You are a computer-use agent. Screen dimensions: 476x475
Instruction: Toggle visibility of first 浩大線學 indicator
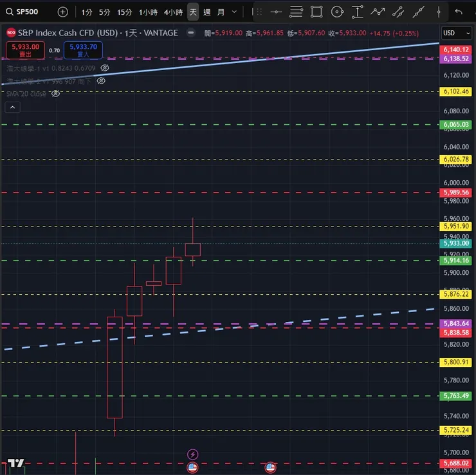point(105,68)
